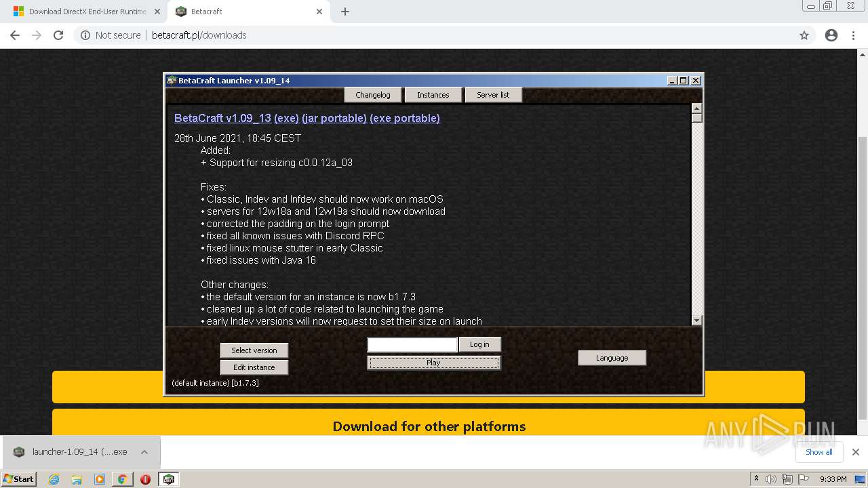This screenshot has width=868, height=488.
Task: Click the BetaCraft v1.09_13 link
Action: coord(222,118)
